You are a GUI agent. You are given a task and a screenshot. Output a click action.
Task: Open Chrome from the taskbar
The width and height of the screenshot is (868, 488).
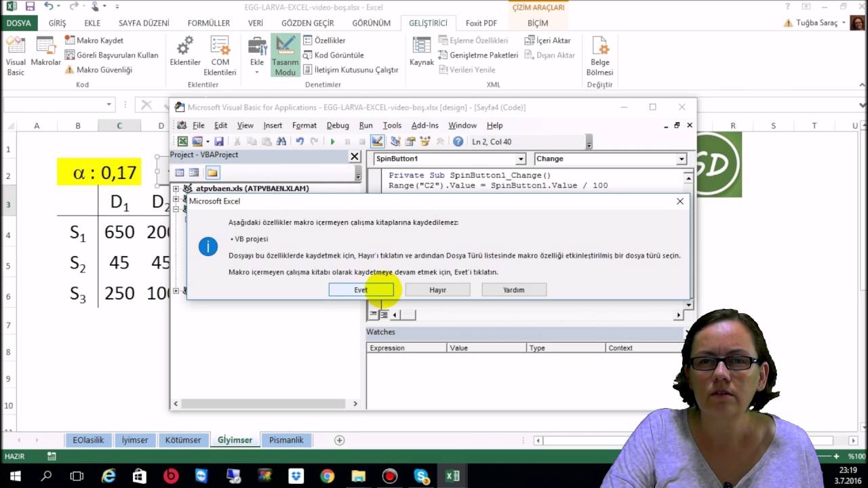click(x=327, y=476)
